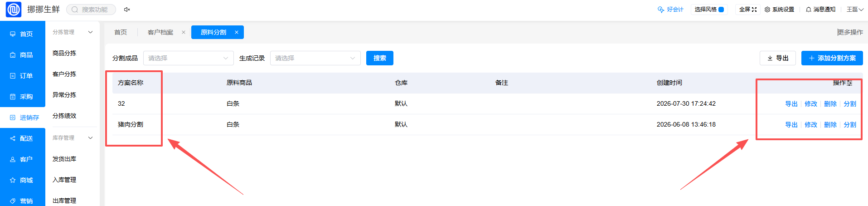The height and width of the screenshot is (206, 868).
Task: Open 异常分拣 submenu item
Action: pyautogui.click(x=64, y=95)
